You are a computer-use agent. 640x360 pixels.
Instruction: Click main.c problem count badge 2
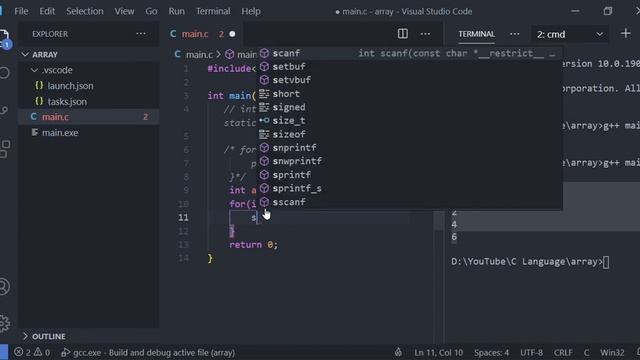click(145, 117)
